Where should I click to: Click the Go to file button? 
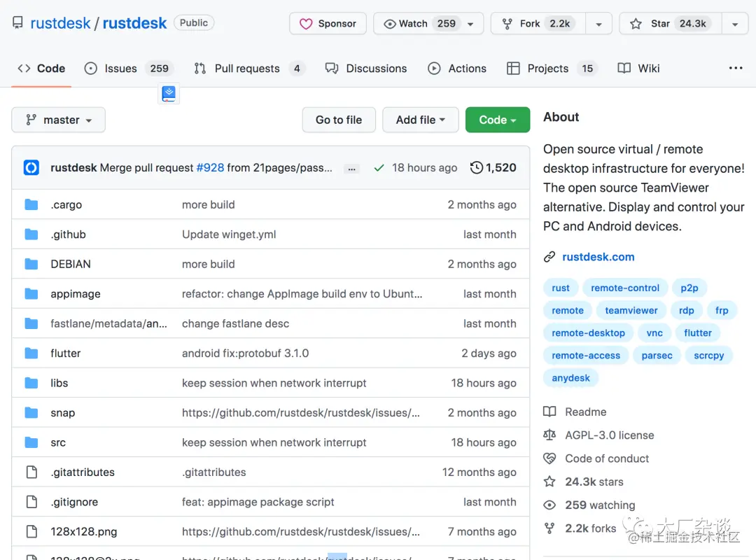339,120
